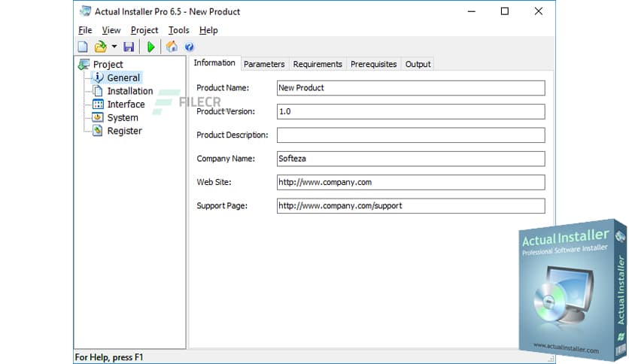
Task: Click the 'Product Name:' label
Action: [x=223, y=88]
